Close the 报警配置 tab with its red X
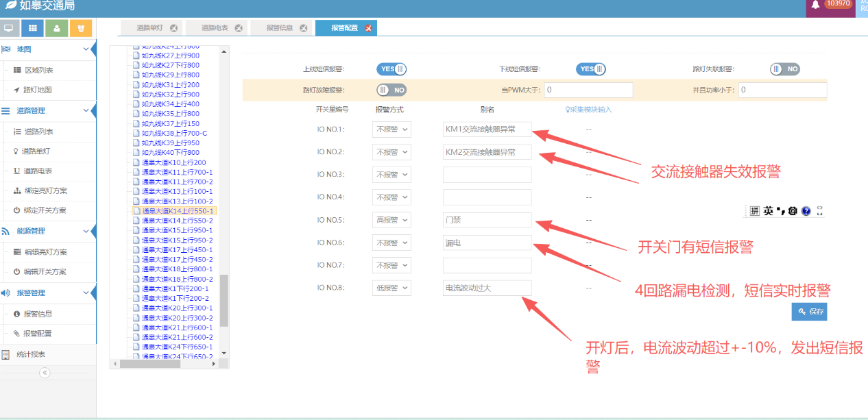 [368, 28]
